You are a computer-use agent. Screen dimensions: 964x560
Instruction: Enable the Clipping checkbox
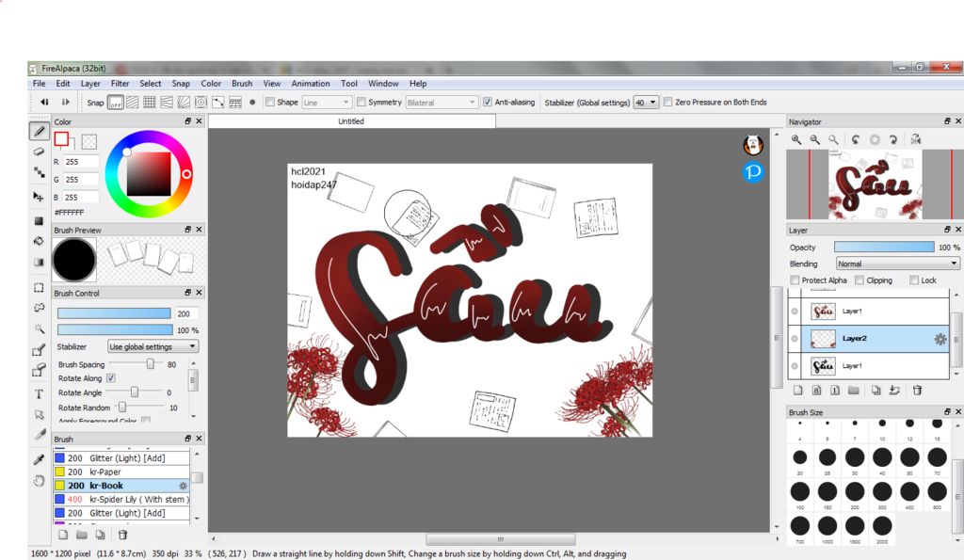point(860,280)
